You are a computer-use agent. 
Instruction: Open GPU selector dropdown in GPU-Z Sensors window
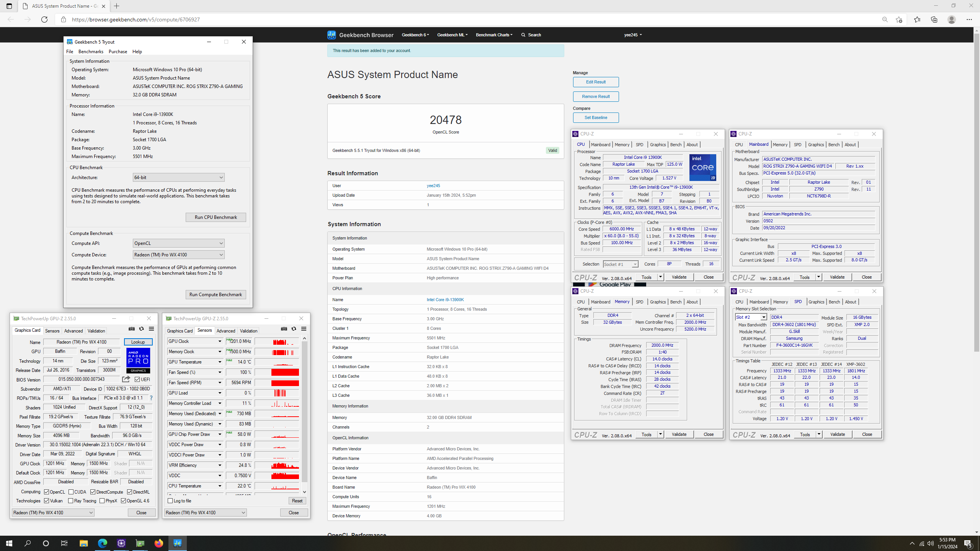(206, 513)
